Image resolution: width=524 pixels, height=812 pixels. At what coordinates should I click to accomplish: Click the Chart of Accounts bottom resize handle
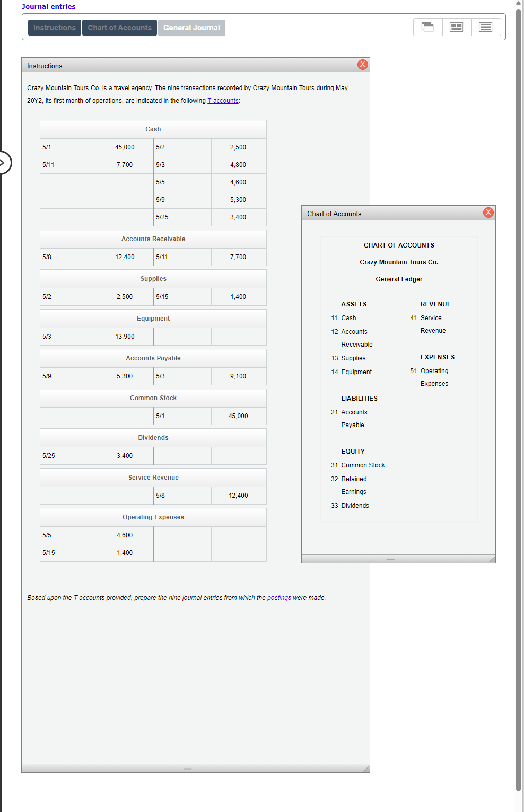(x=390, y=558)
